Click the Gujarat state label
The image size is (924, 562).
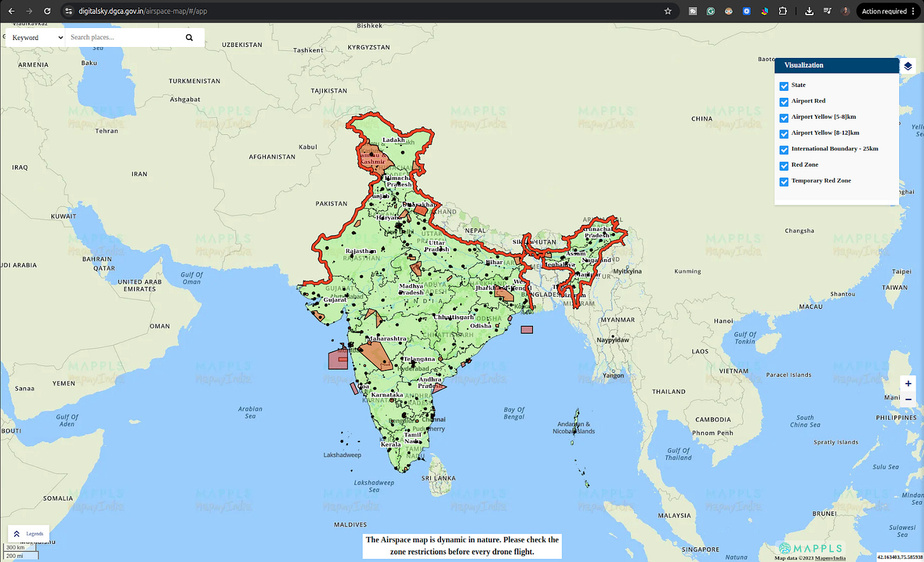(335, 300)
